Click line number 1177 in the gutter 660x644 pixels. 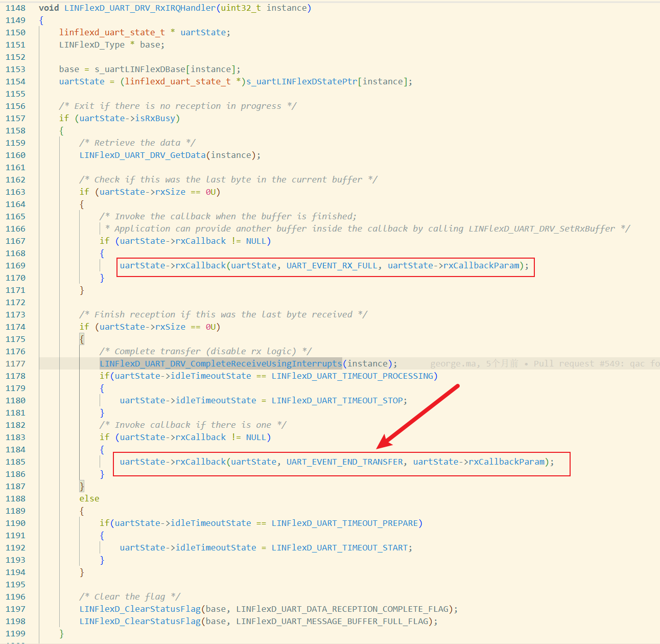click(15, 363)
